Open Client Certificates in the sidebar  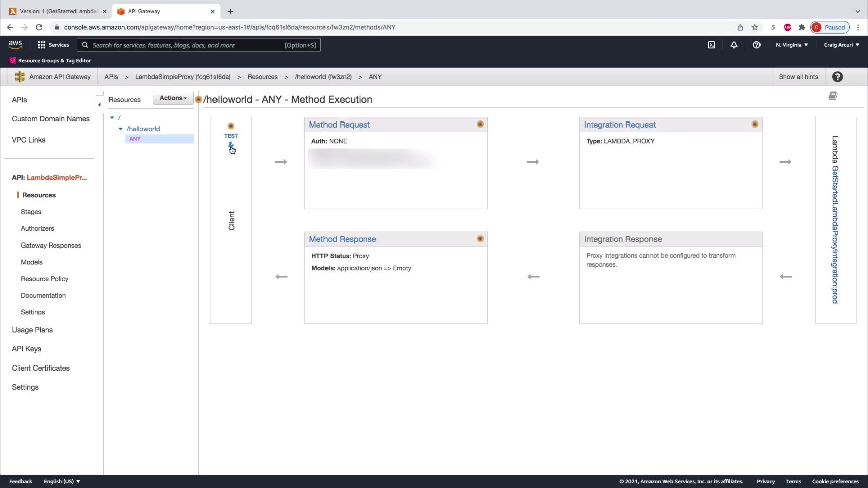click(x=41, y=368)
